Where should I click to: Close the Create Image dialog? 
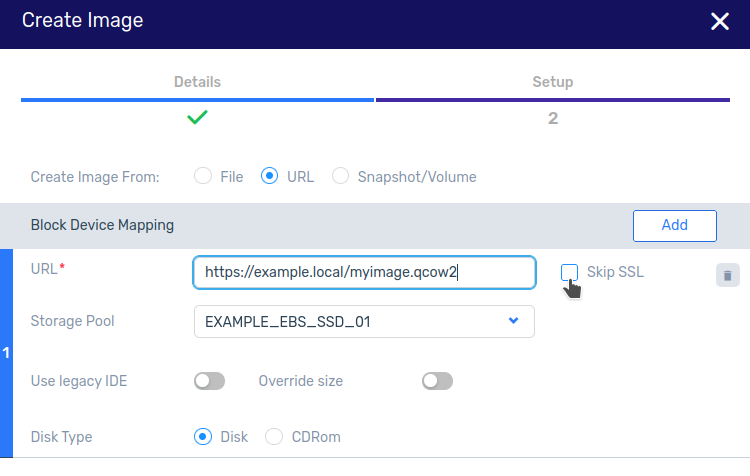coord(719,22)
